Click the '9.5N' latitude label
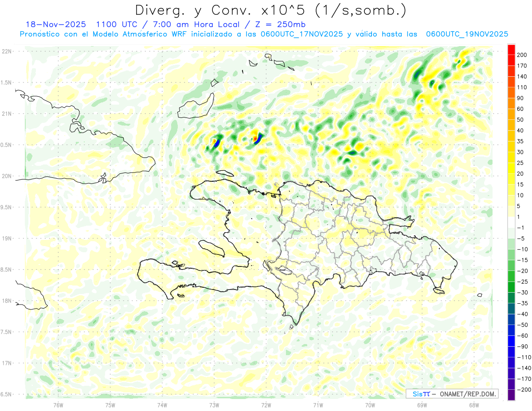Viewport: 532px width, 411px height. point(7,207)
